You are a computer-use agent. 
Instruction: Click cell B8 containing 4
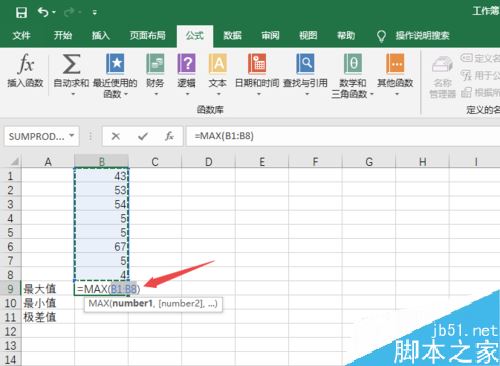point(102,274)
